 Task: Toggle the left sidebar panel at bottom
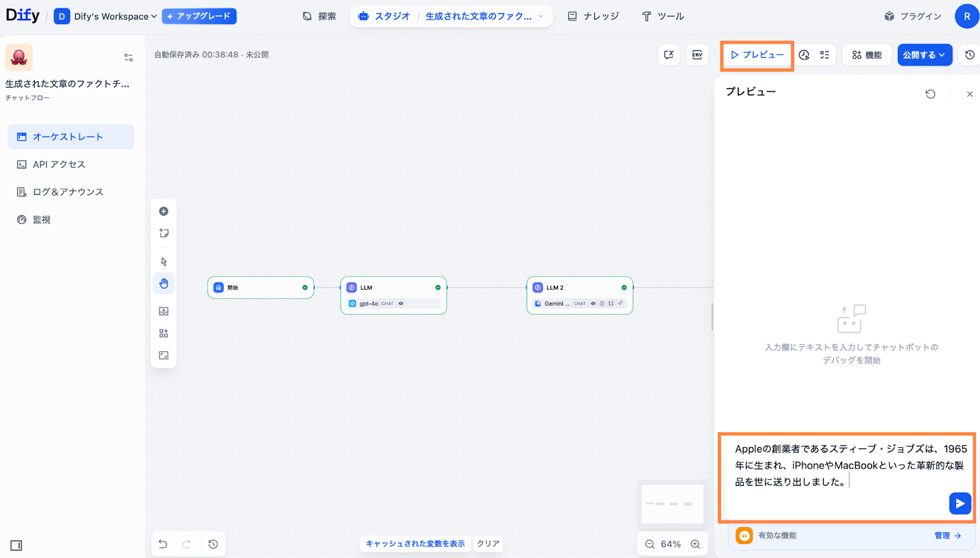click(x=17, y=545)
